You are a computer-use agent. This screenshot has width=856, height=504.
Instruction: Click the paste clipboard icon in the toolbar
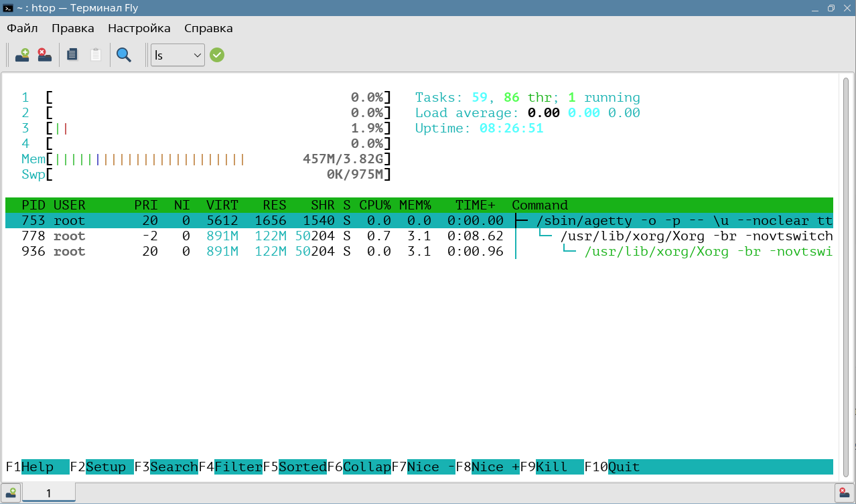point(96,55)
